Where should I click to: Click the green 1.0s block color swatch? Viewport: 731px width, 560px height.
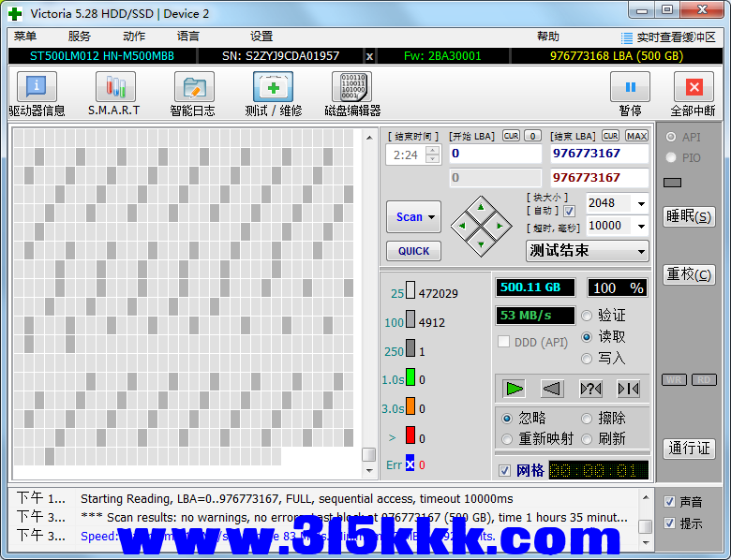click(410, 377)
